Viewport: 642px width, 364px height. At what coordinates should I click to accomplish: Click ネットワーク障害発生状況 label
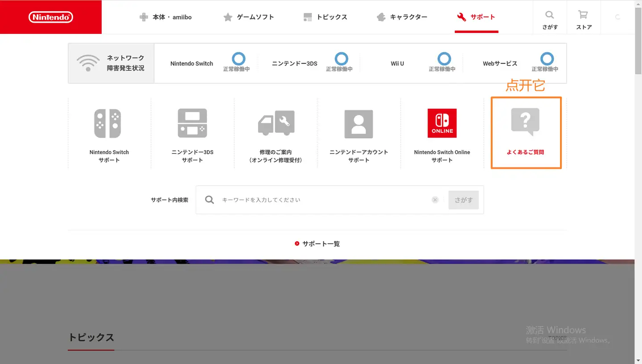tap(125, 63)
